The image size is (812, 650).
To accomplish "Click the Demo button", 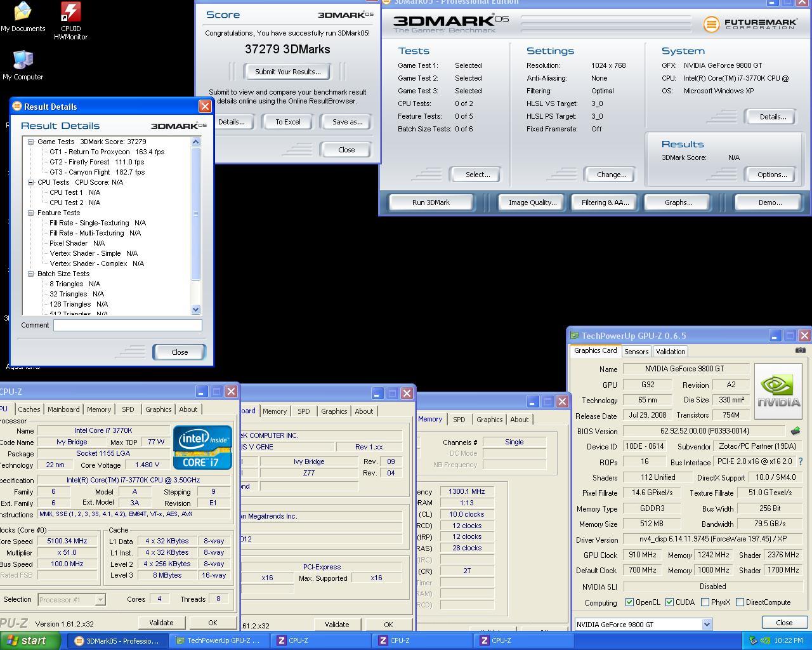I will click(769, 202).
